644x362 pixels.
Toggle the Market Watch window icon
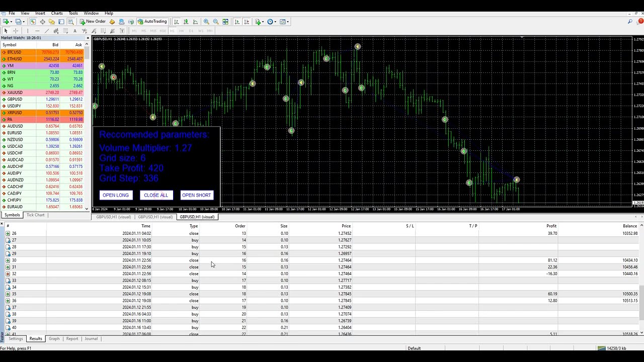pyautogui.click(x=33, y=22)
